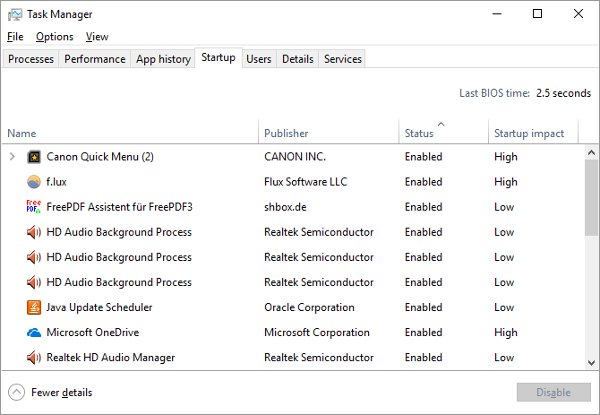Click the Disable button
The width and height of the screenshot is (600, 415).
pyautogui.click(x=553, y=392)
